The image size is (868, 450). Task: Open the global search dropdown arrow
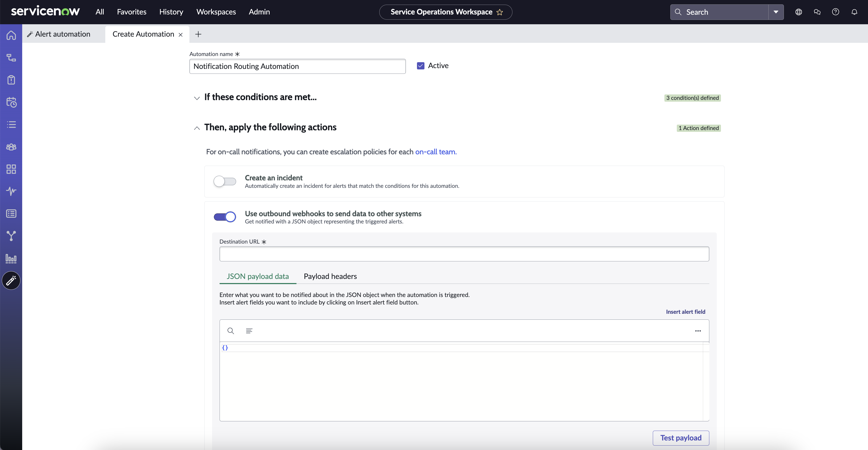(x=776, y=12)
